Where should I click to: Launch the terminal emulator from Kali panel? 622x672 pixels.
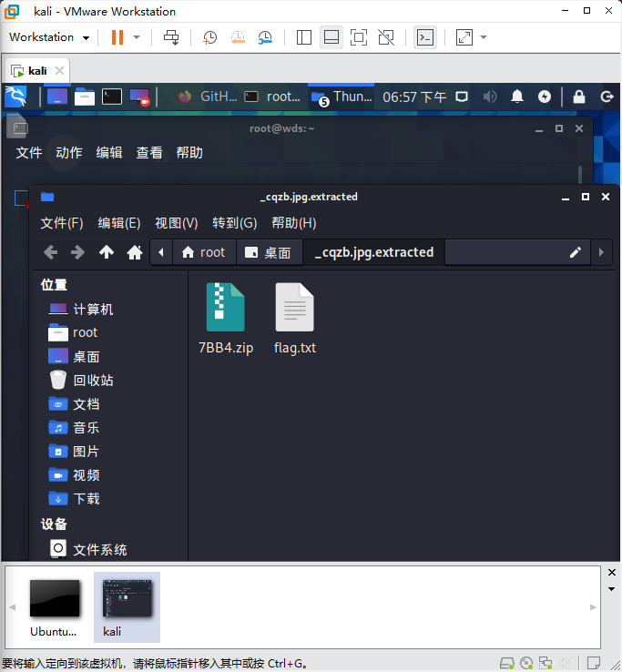tap(112, 97)
